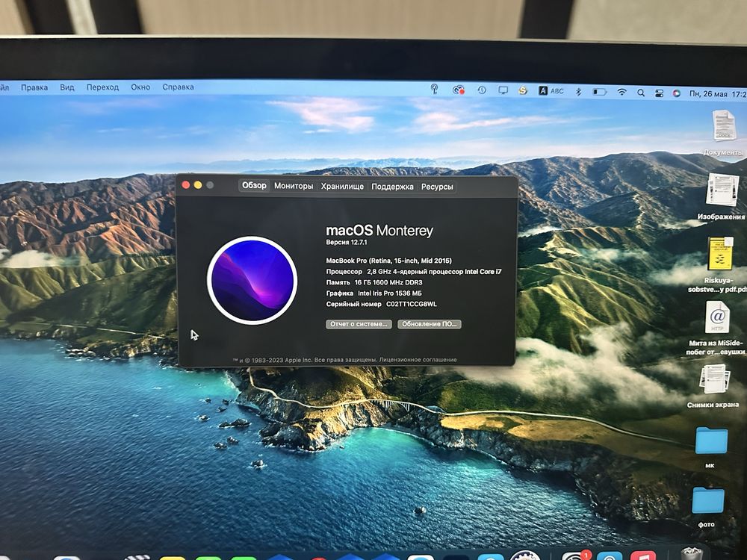
Task: Show the date and time panel
Action: click(x=717, y=94)
